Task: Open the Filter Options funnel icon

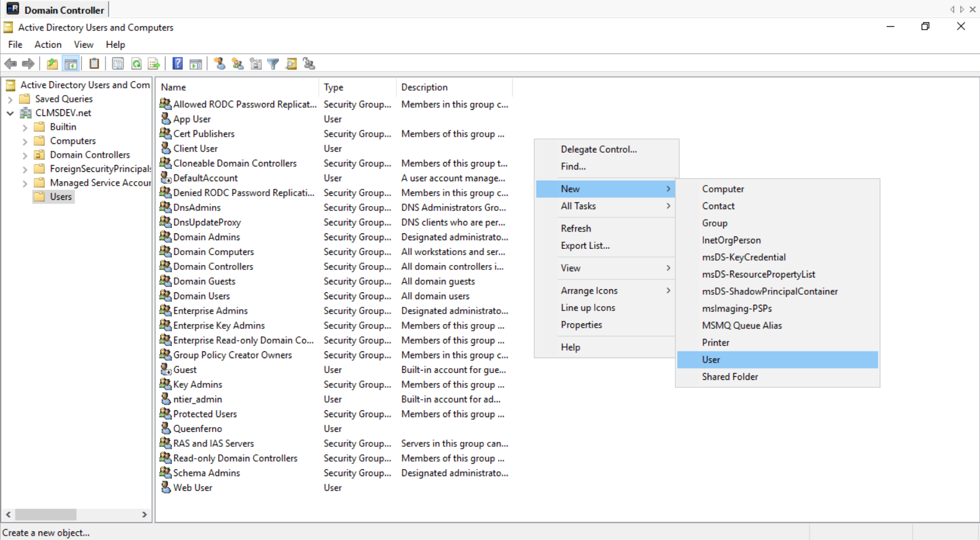Action: pos(273,64)
